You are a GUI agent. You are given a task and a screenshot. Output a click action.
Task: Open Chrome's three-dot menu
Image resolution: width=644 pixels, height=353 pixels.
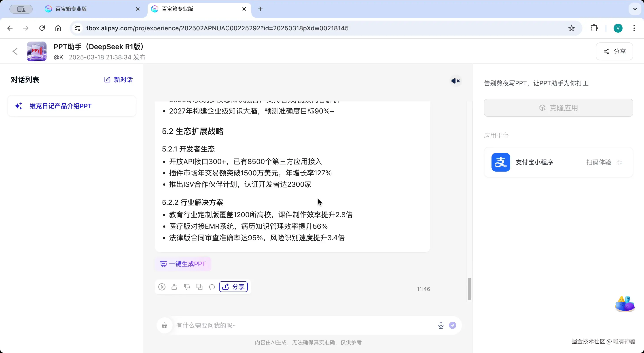(634, 28)
